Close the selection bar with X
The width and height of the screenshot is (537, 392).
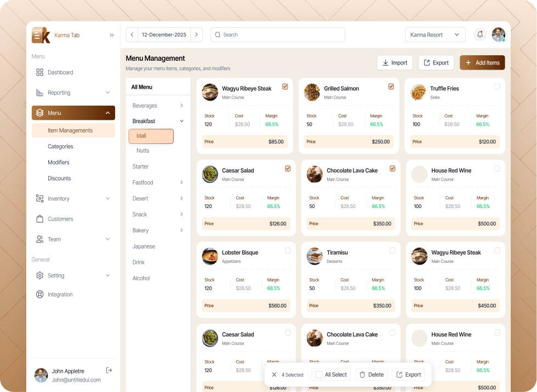point(274,374)
